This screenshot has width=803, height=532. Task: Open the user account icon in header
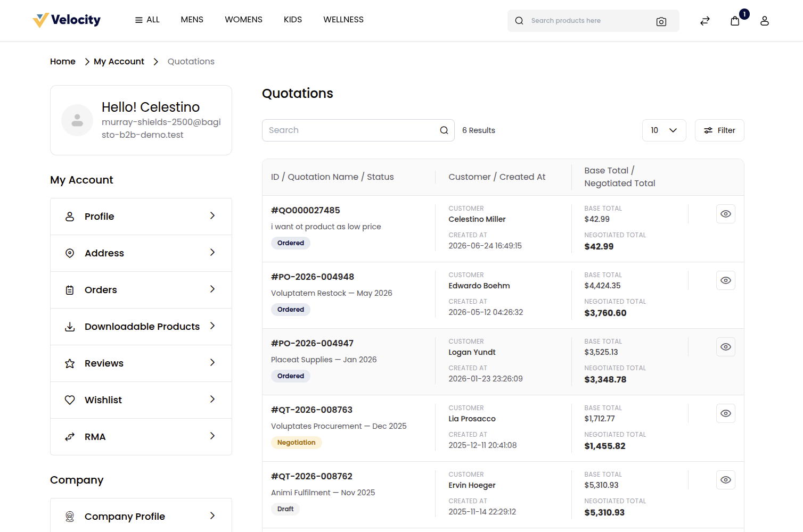765,21
